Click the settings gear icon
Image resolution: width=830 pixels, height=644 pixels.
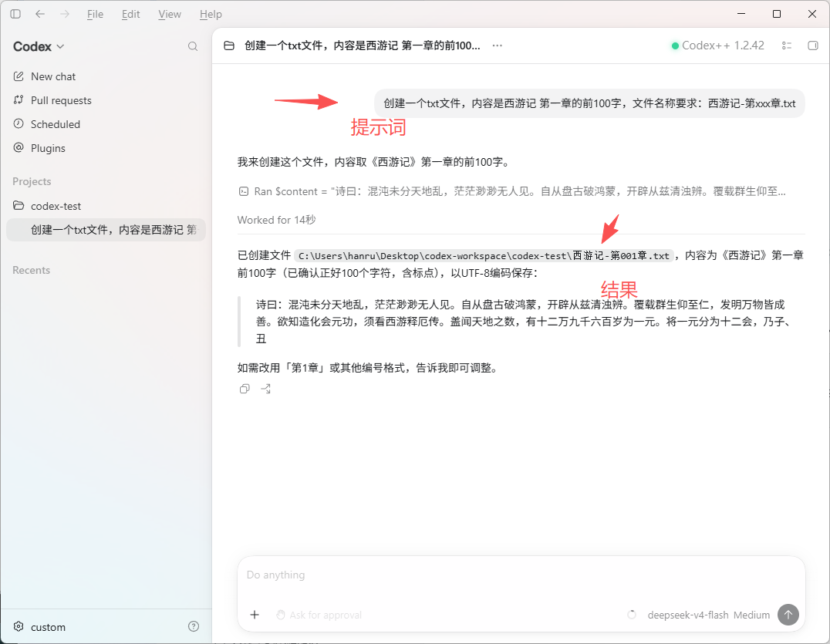[x=19, y=626]
